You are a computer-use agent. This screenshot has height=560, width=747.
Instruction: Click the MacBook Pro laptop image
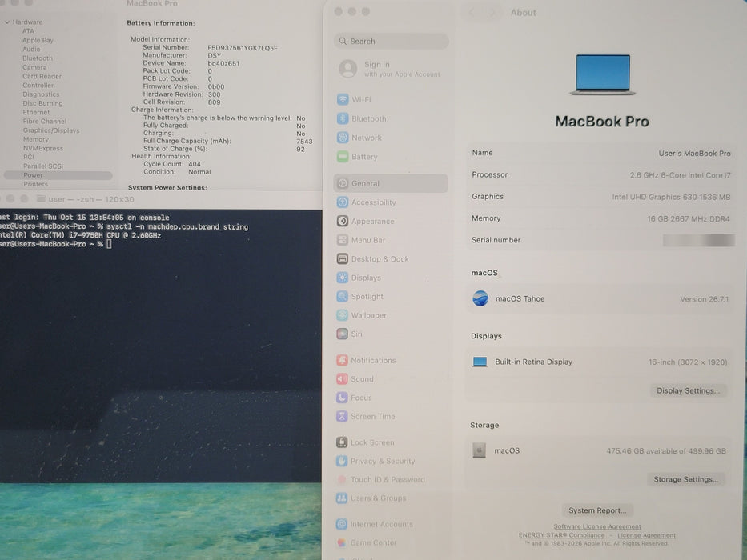pos(603,74)
